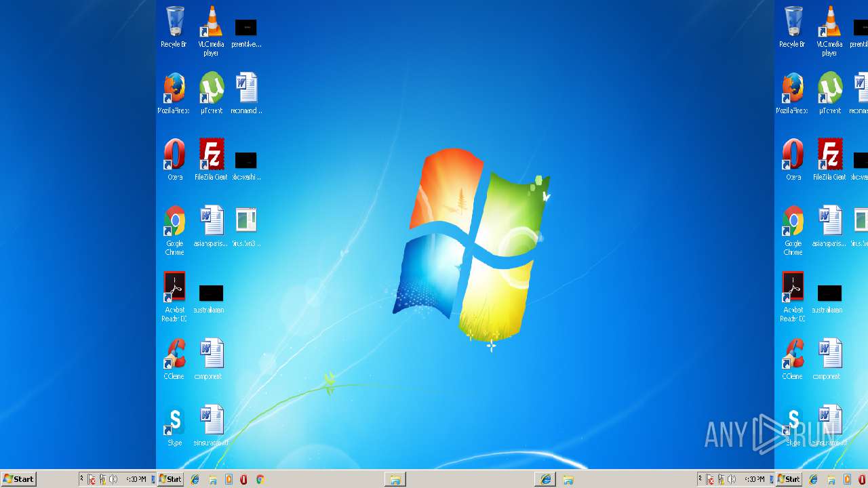Show hidden tray icons beside right clock
This screenshot has height=488, width=868.
pyautogui.click(x=701, y=479)
